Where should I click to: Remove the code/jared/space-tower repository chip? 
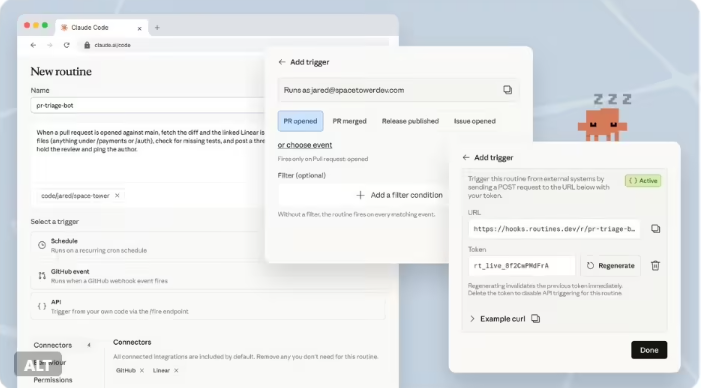[x=117, y=195]
